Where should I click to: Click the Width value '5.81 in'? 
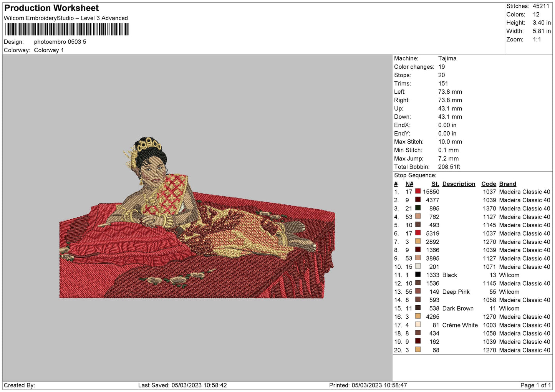pyautogui.click(x=542, y=31)
